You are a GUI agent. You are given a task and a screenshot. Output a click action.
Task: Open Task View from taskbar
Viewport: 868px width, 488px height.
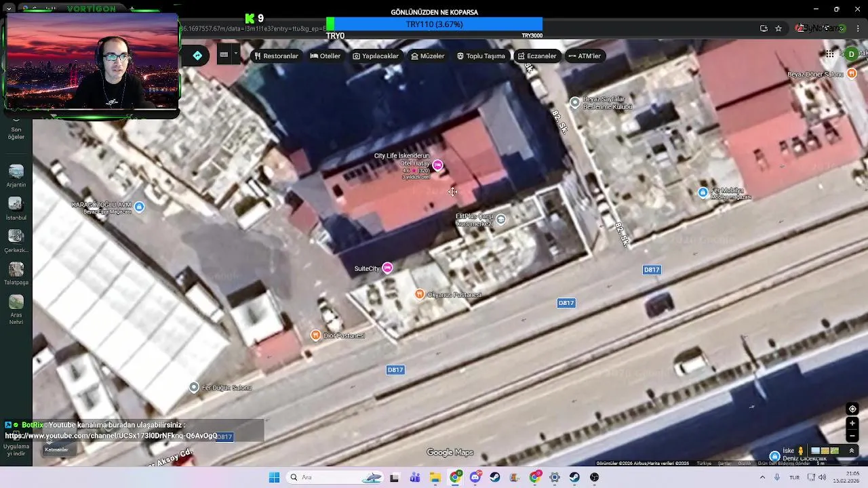[394, 477]
